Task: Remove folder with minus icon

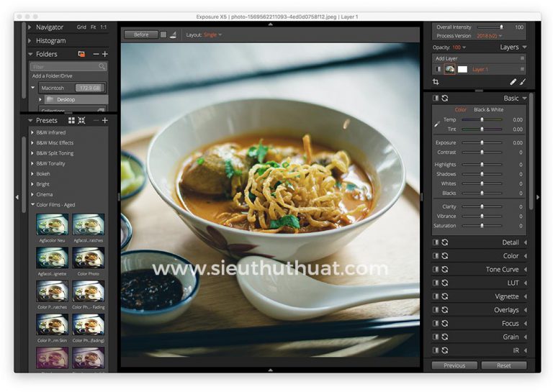Action: [96, 54]
